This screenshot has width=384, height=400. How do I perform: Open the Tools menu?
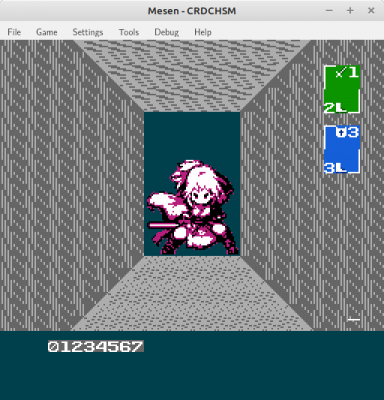[x=129, y=32]
